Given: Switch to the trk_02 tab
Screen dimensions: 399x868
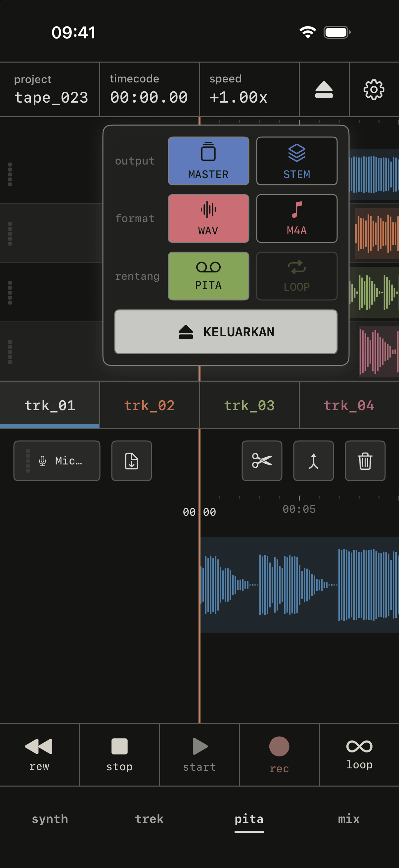Looking at the screenshot, I should [150, 405].
